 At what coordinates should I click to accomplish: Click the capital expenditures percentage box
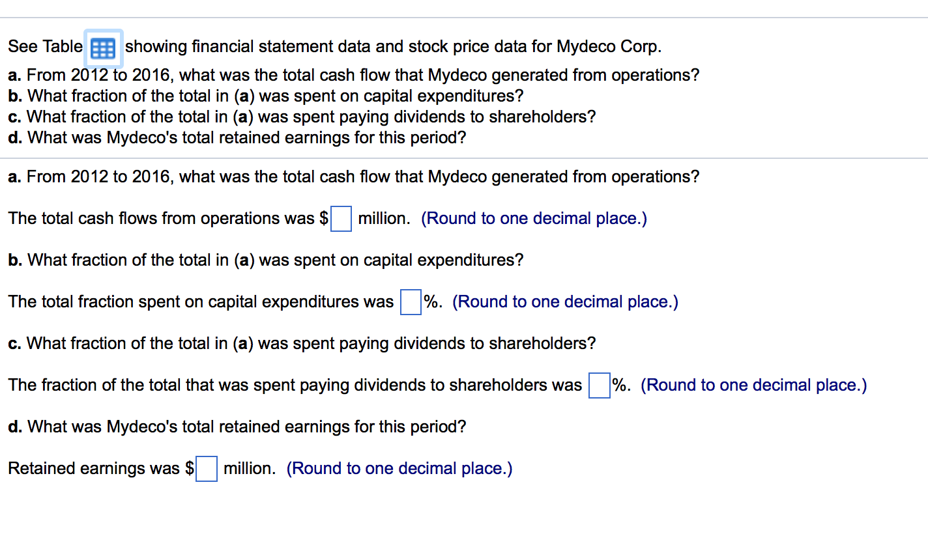click(411, 302)
